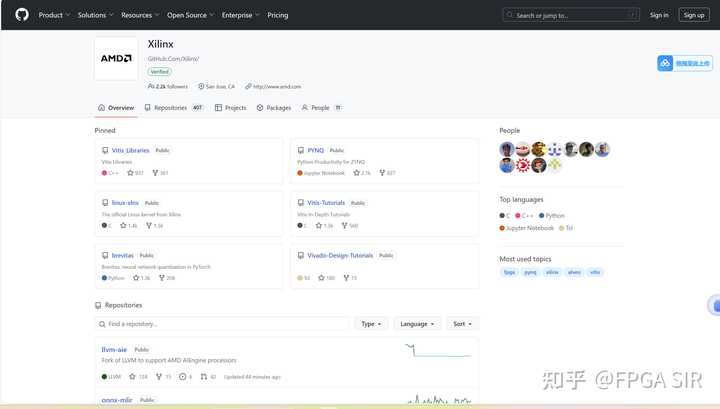Image resolution: width=720 pixels, height=409 pixels.
Task: Click star count of Vitis_Libraries
Action: [135, 173]
